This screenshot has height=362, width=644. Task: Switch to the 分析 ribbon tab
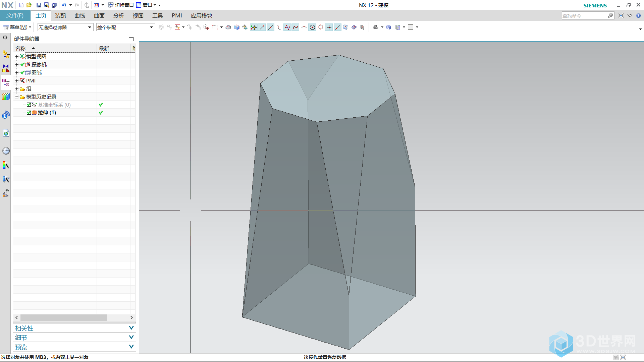pos(119,15)
